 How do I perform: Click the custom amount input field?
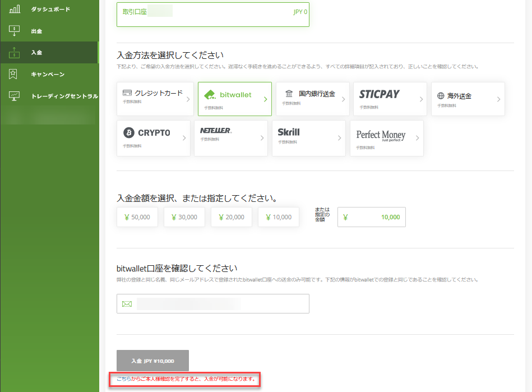(371, 217)
